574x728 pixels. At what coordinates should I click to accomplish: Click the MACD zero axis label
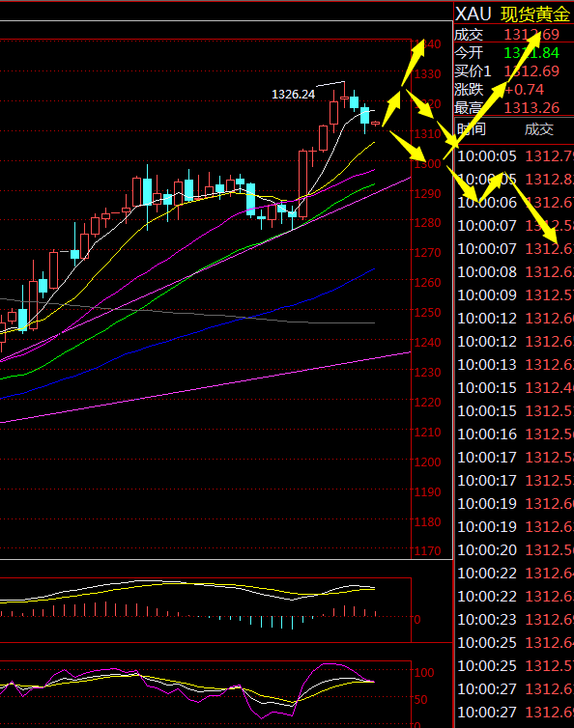pyautogui.click(x=416, y=619)
